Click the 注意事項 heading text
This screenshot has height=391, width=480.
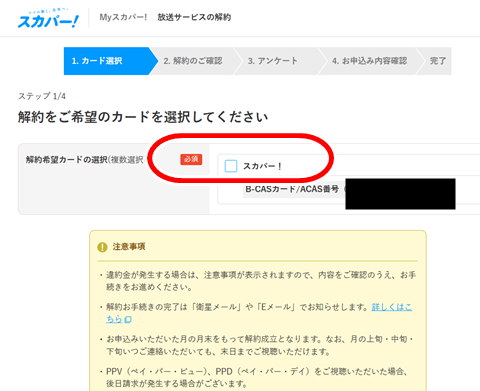129,247
